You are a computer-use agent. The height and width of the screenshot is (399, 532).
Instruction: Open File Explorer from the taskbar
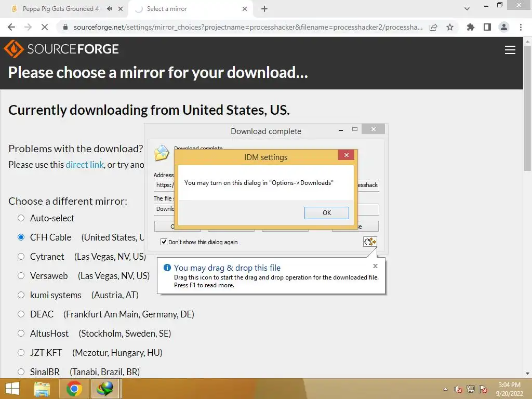tap(42, 389)
